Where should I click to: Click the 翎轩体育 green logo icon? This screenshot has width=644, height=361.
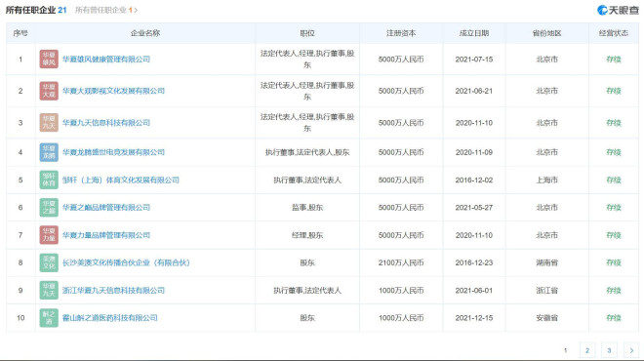click(x=49, y=180)
